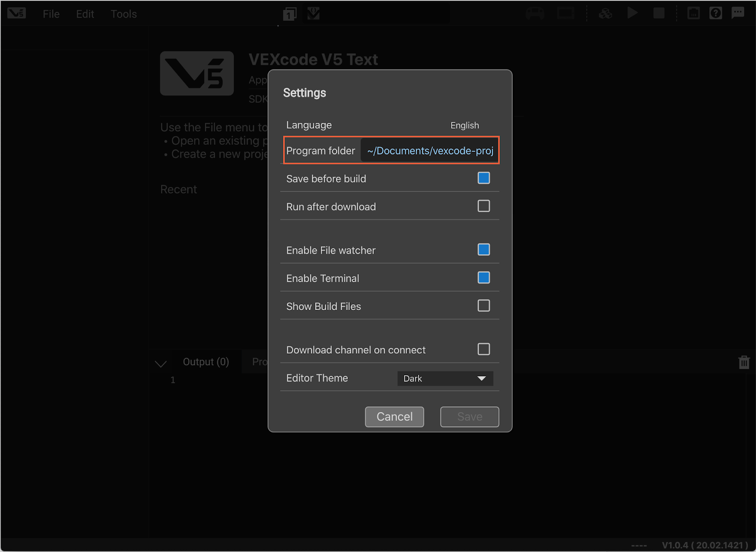Click the brain device icon in the toolbar

tap(564, 13)
